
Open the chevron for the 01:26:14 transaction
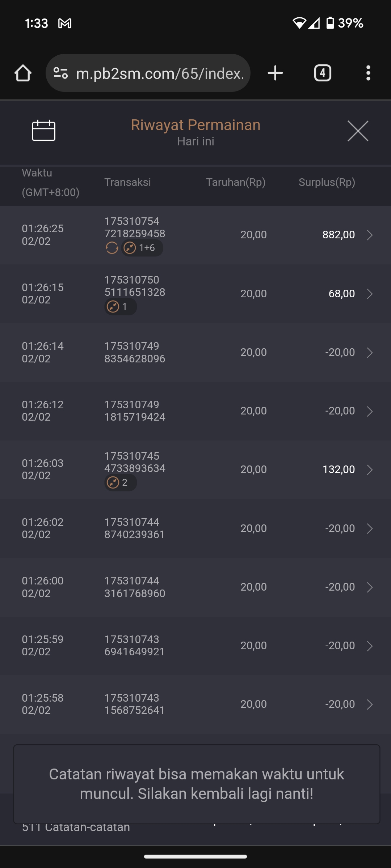(x=370, y=352)
